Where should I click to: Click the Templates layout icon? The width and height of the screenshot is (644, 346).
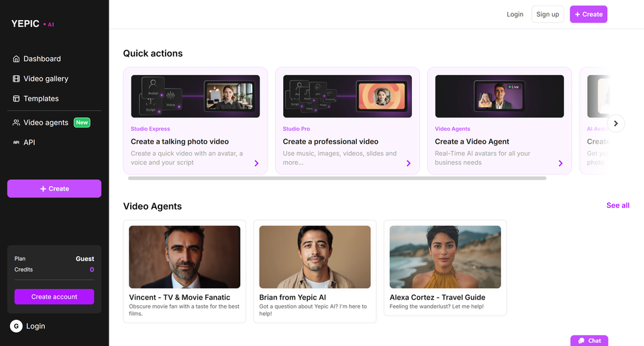16,99
